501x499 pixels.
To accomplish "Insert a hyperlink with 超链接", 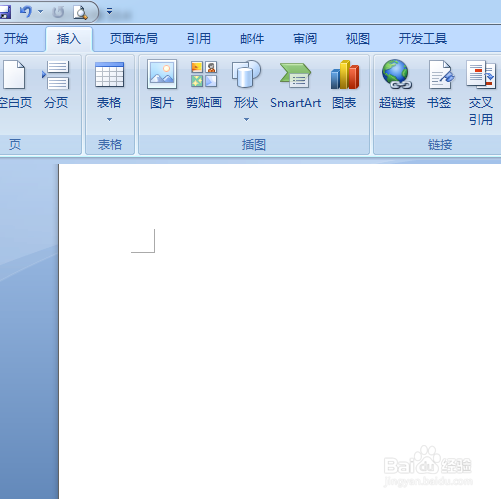I will 397,85.
